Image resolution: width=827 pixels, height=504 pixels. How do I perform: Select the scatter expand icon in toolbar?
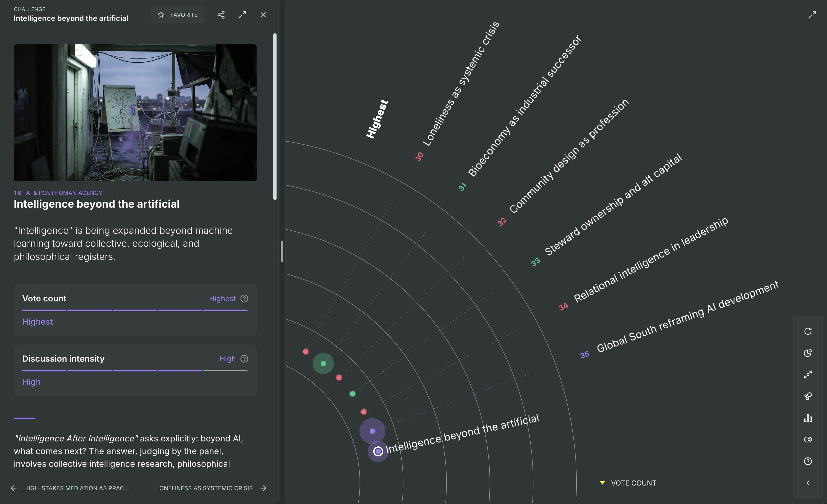pos(808,375)
